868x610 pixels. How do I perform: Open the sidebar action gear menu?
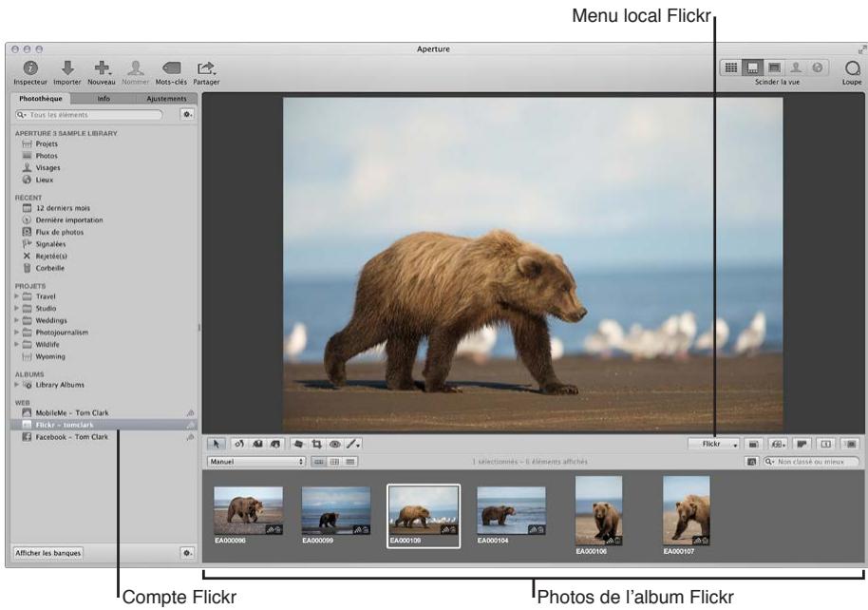pyautogui.click(x=188, y=114)
